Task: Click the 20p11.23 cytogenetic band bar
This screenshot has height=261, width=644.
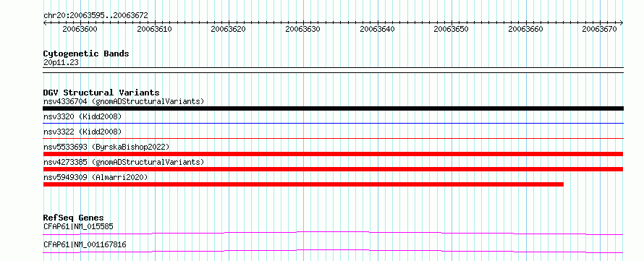Action: tap(333, 69)
